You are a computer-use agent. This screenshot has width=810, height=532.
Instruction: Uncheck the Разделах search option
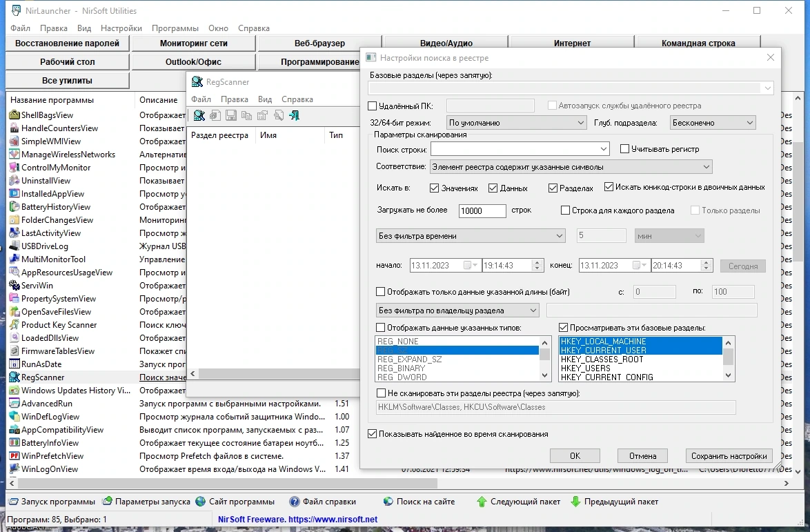tap(553, 188)
